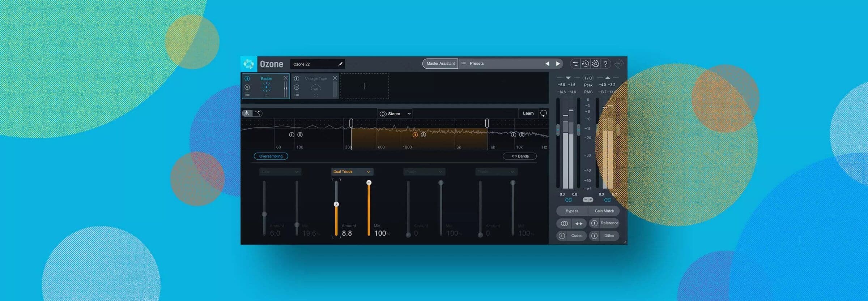Click the minus button under the meters
The width and height of the screenshot is (868, 301).
[x=586, y=200]
